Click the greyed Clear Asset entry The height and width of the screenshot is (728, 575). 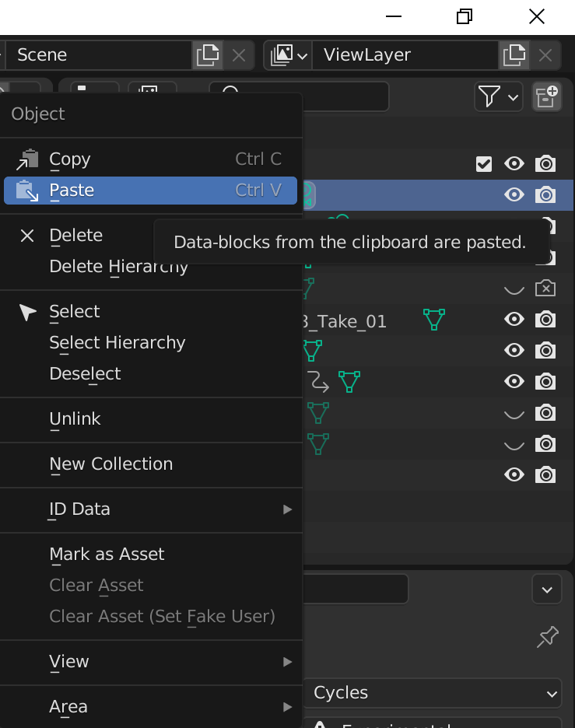point(150,586)
